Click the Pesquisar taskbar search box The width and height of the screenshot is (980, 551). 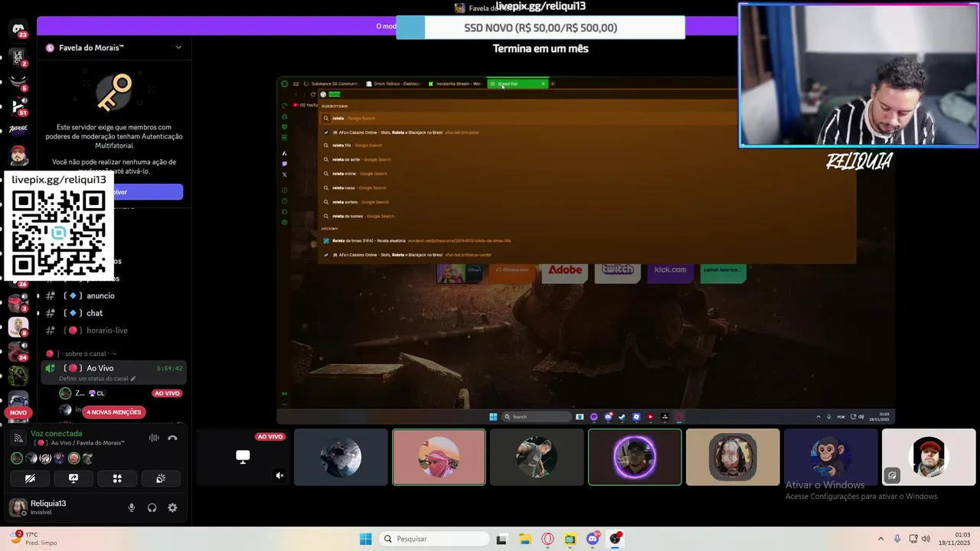(435, 539)
